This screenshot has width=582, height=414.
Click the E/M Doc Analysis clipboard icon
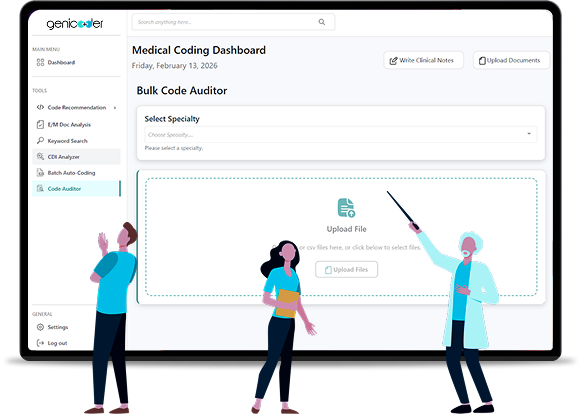tap(40, 124)
